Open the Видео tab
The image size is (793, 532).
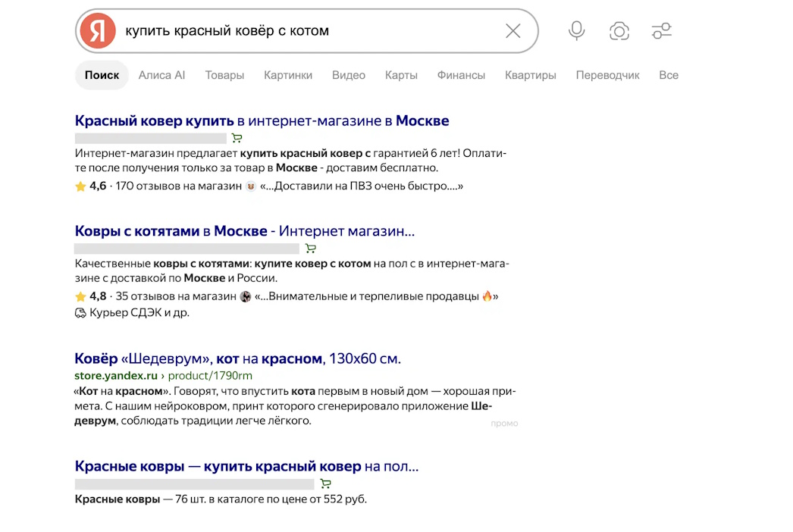click(x=349, y=75)
